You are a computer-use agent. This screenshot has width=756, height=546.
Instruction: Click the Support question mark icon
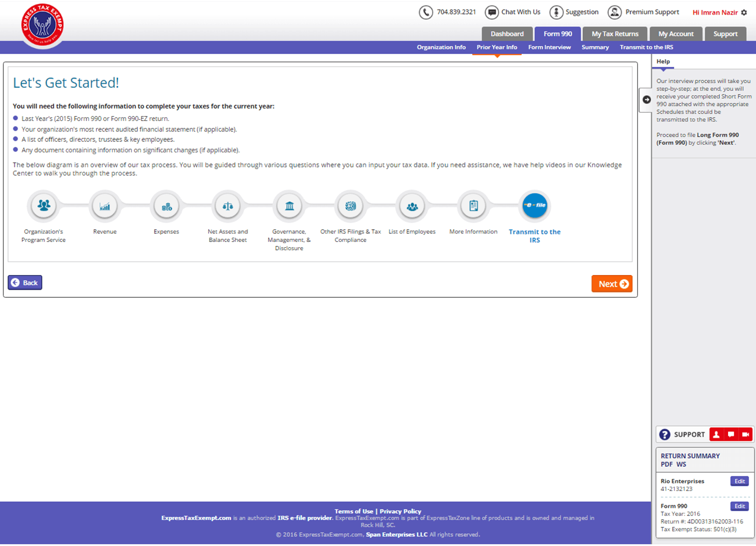[x=665, y=434]
